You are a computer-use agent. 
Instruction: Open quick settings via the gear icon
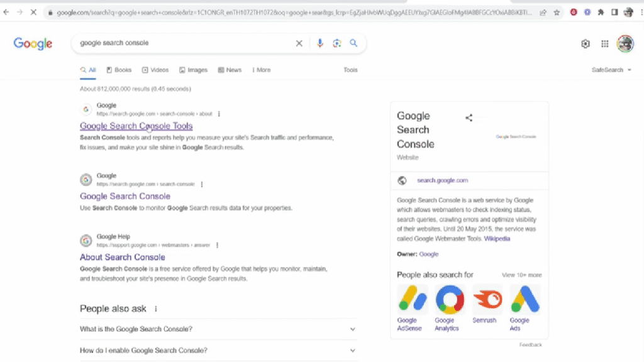click(586, 43)
